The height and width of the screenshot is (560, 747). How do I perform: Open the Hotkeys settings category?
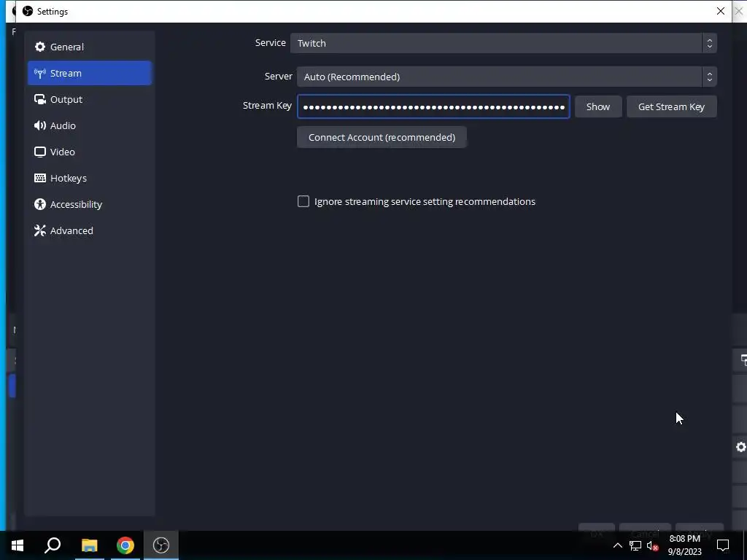click(x=90, y=178)
